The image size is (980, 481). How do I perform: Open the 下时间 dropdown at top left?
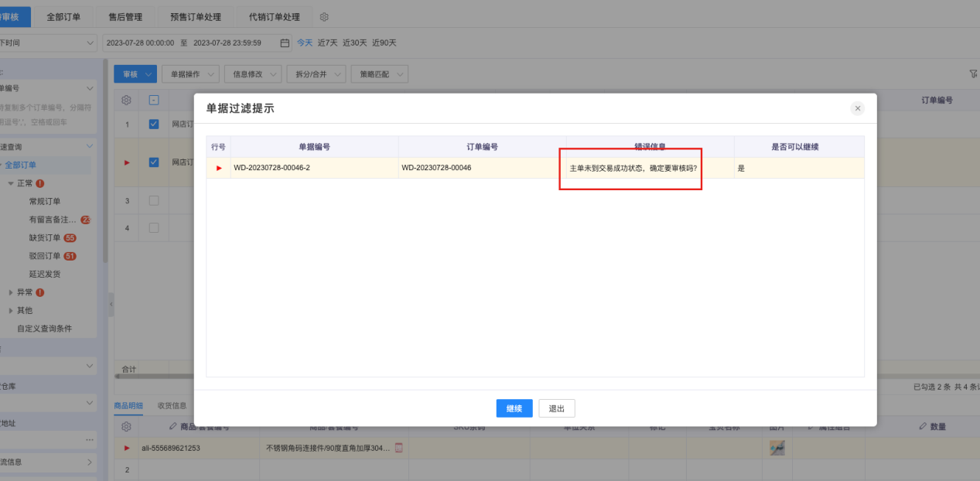(48, 43)
